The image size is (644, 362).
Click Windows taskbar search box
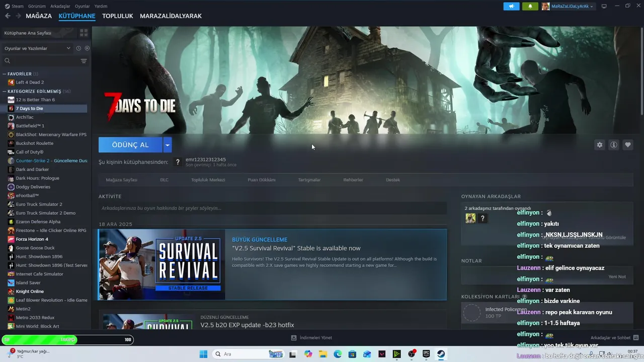[x=249, y=354]
